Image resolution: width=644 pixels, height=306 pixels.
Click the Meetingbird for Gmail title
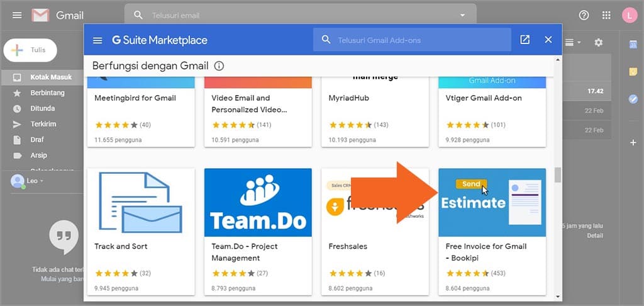coord(135,98)
